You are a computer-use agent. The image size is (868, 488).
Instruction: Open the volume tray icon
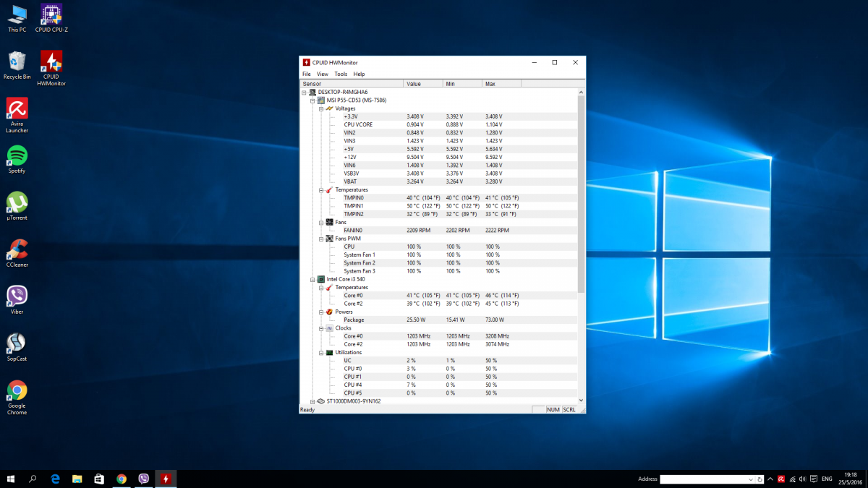point(803,479)
